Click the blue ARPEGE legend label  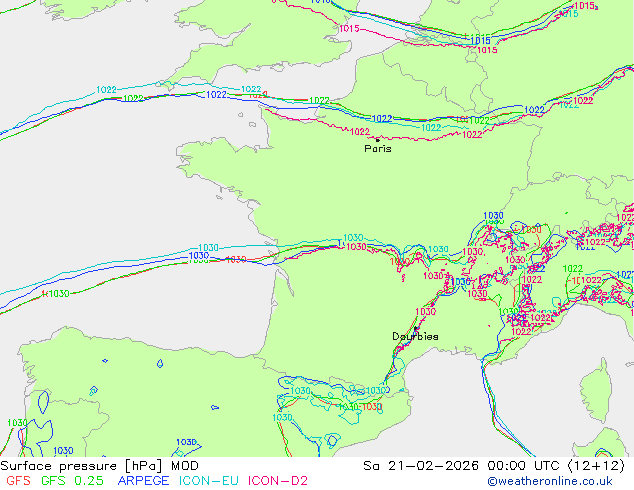(143, 481)
